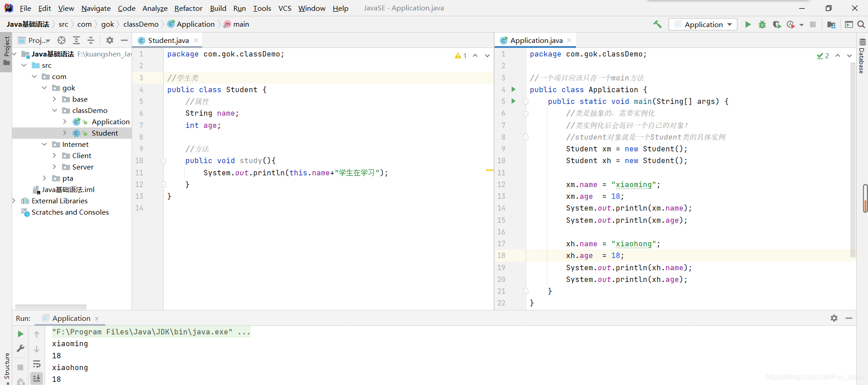Toggle soft-wrap in Run console
The height and width of the screenshot is (385, 868).
(37, 364)
